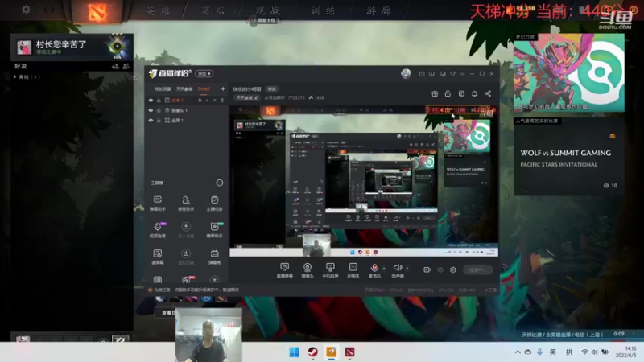The image size is (644, 362).
Task: Toggle lock on 文本 1 source
Action: (159, 100)
